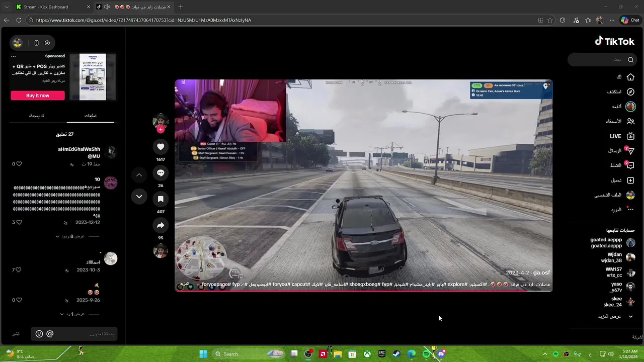Share the video using the arrow icon
The width and height of the screenshot is (644, 362).
(x=160, y=225)
